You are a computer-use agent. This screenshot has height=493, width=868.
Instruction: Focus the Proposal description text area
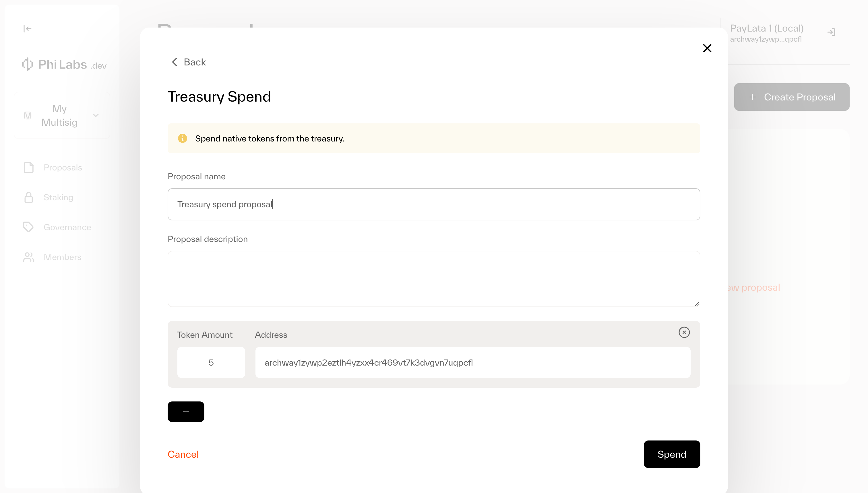coord(433,279)
